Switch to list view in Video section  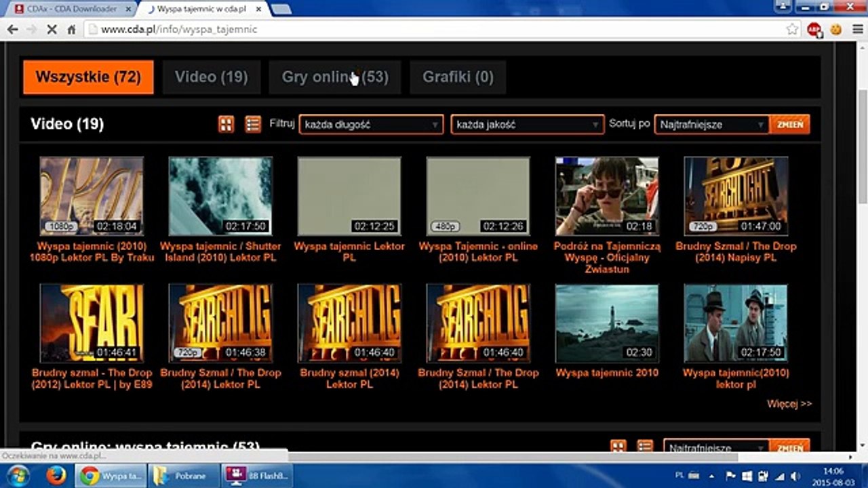point(253,124)
